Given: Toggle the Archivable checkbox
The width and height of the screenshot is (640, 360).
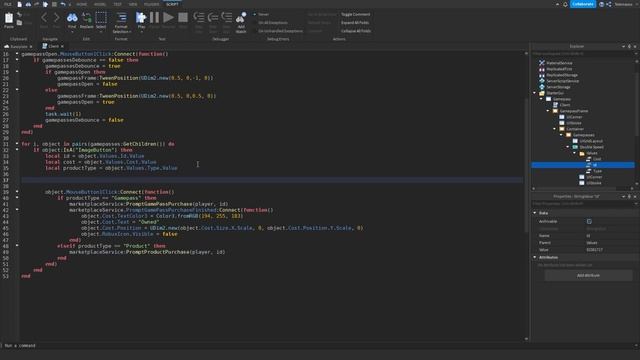Looking at the screenshot, I should (589, 221).
